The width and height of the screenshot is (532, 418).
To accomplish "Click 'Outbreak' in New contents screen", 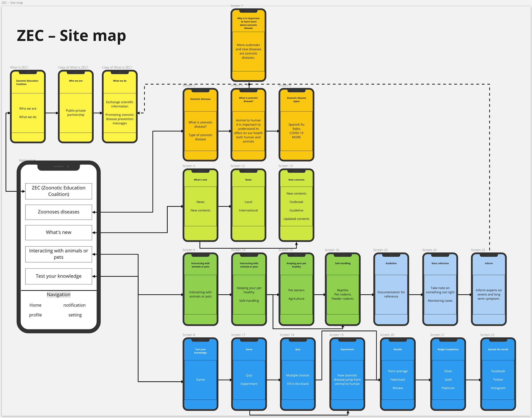I will [296, 202].
